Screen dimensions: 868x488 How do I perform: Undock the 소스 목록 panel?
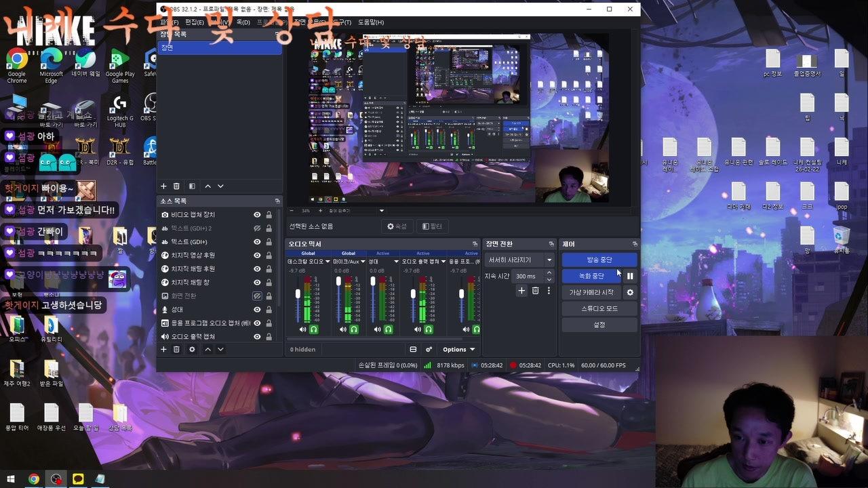click(277, 201)
